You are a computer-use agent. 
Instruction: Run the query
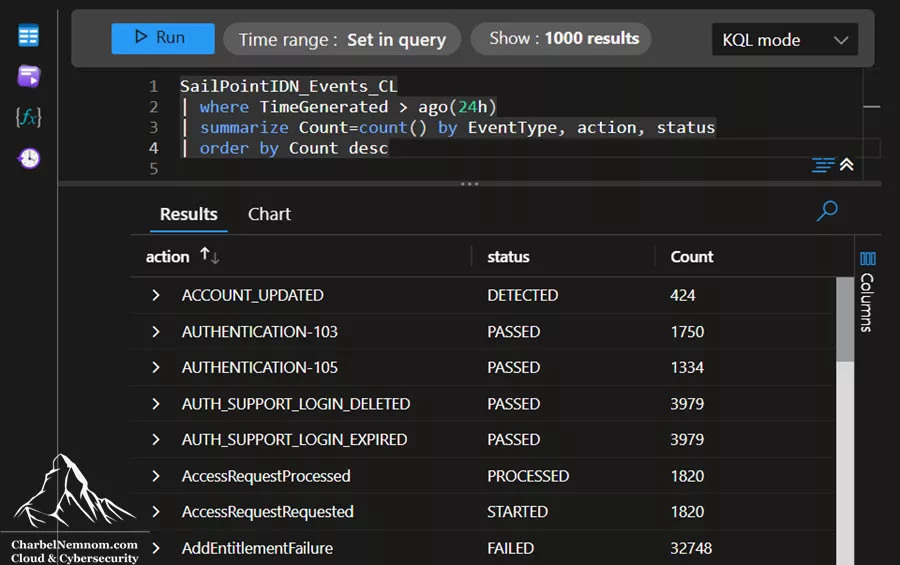coord(162,38)
